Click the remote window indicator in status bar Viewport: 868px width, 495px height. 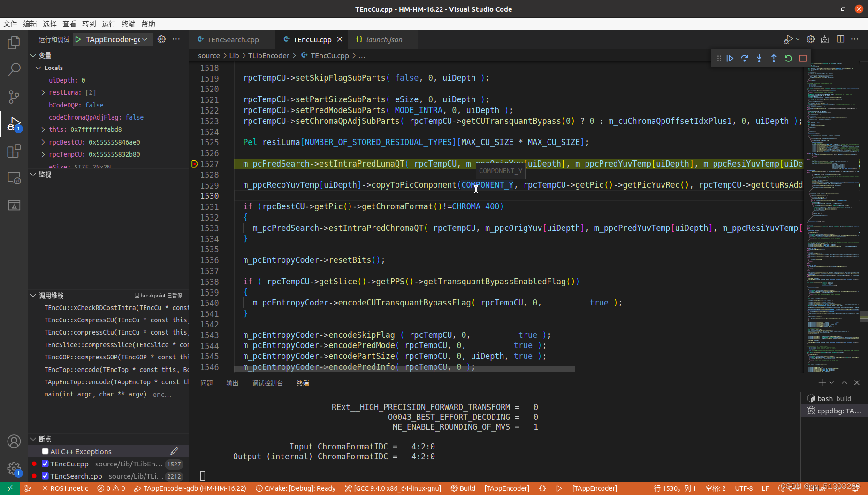tap(10, 488)
